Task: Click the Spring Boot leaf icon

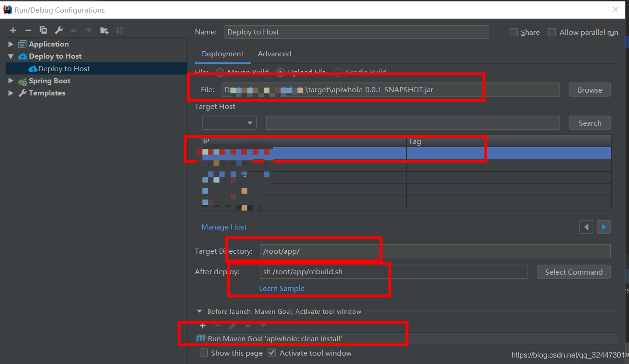Action: pos(22,81)
